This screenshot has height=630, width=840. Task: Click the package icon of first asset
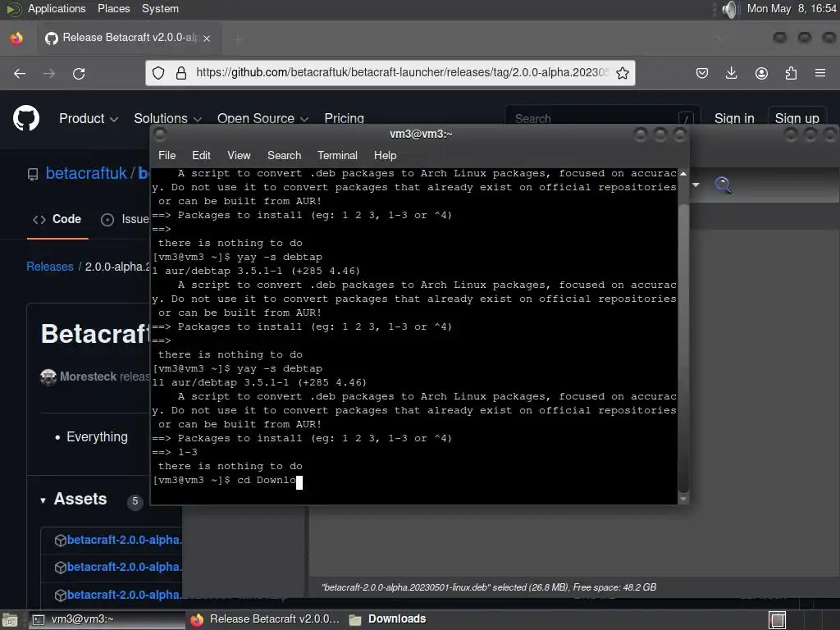(61, 540)
